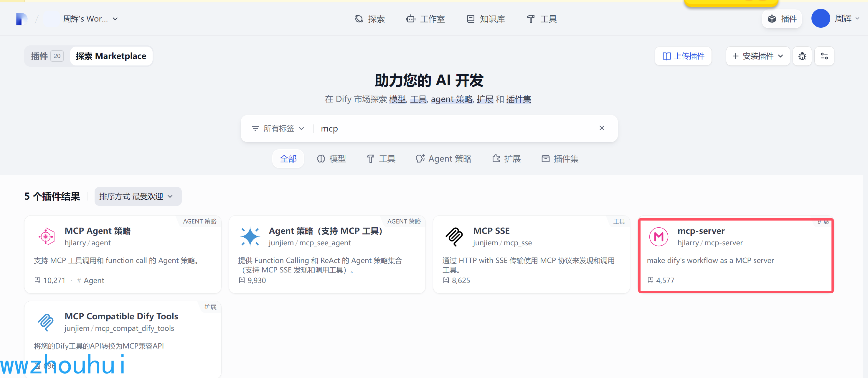Select the 扩展 category filter icon
The height and width of the screenshot is (378, 868).
(x=495, y=159)
